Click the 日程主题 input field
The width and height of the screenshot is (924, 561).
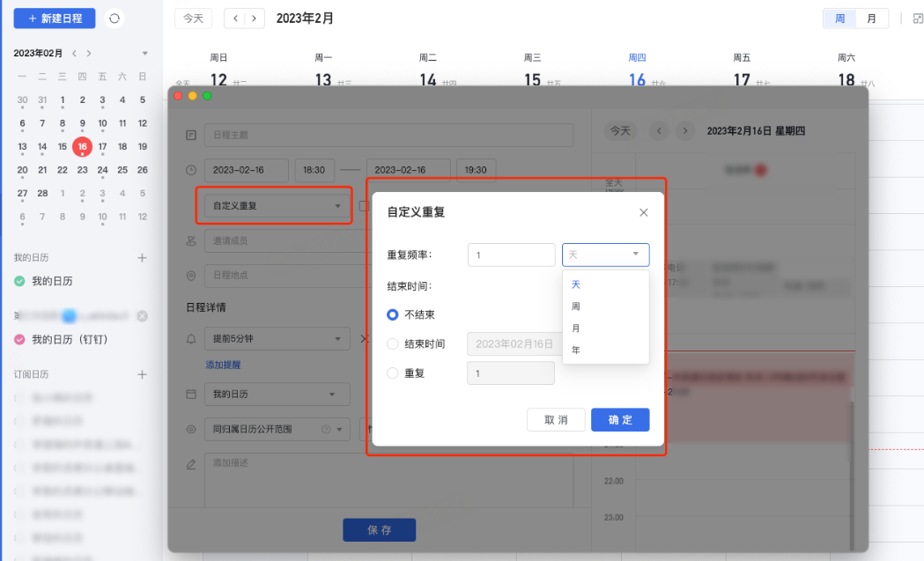(389, 135)
